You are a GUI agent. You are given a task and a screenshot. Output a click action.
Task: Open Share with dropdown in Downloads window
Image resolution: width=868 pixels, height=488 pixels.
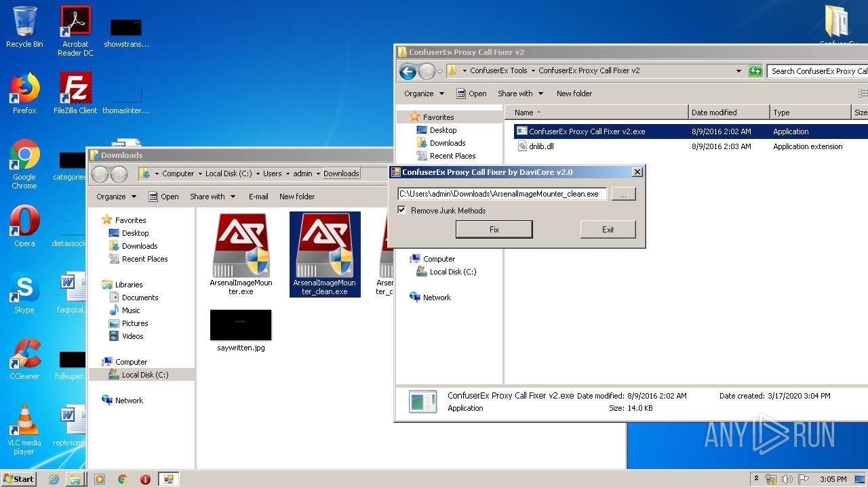(x=212, y=197)
